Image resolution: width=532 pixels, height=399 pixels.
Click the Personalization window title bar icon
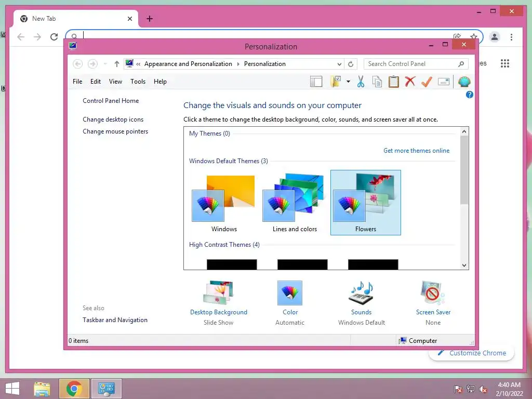(x=73, y=46)
